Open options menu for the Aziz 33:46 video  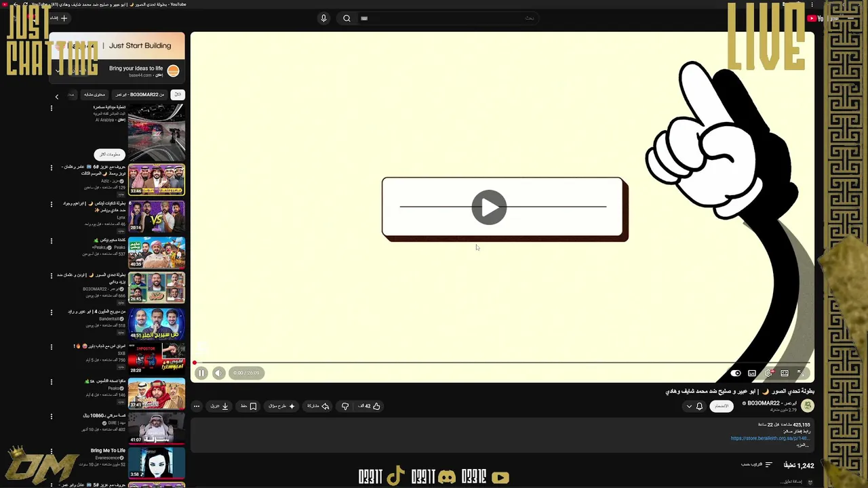click(52, 167)
